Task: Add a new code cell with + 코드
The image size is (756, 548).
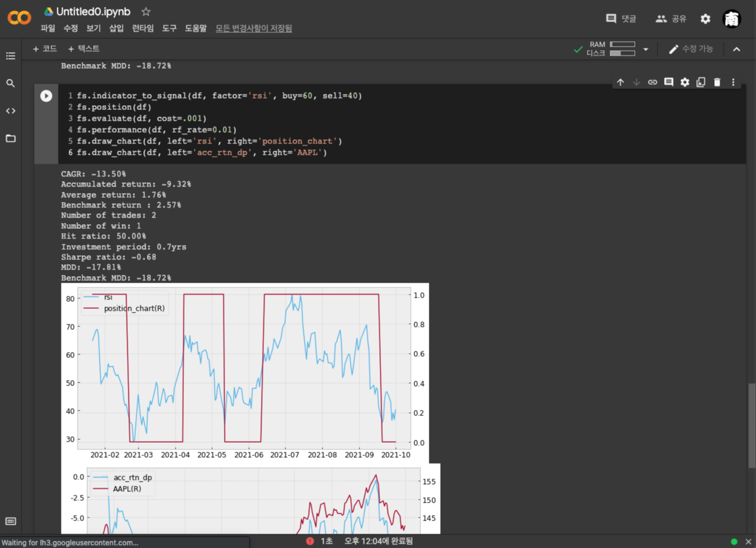Action: click(x=45, y=48)
